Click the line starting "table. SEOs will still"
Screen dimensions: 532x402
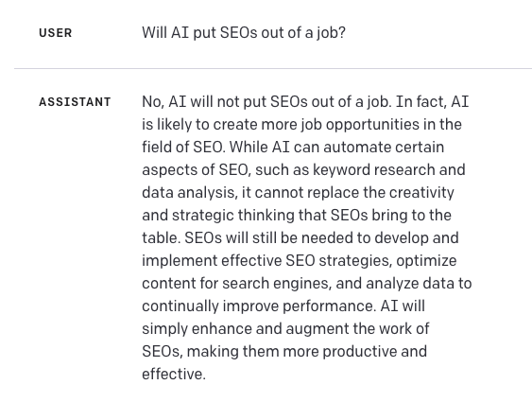[x=300, y=238]
